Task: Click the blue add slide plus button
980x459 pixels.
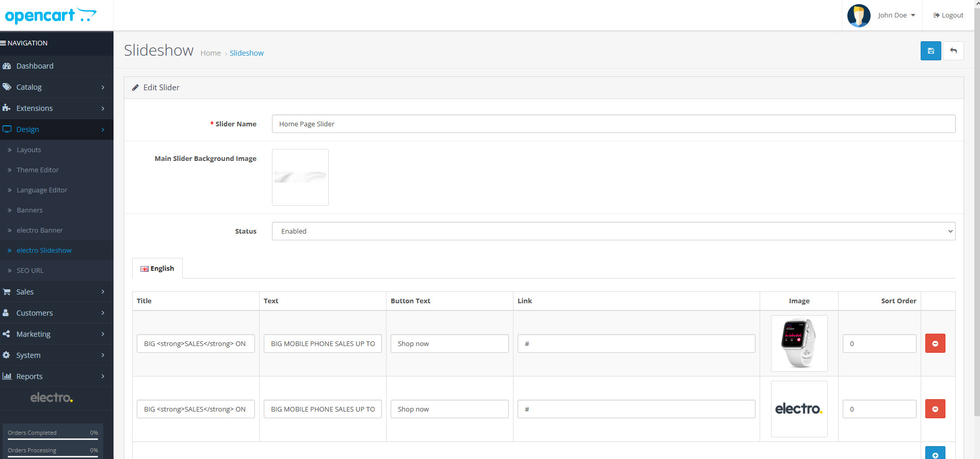Action: coord(935,453)
